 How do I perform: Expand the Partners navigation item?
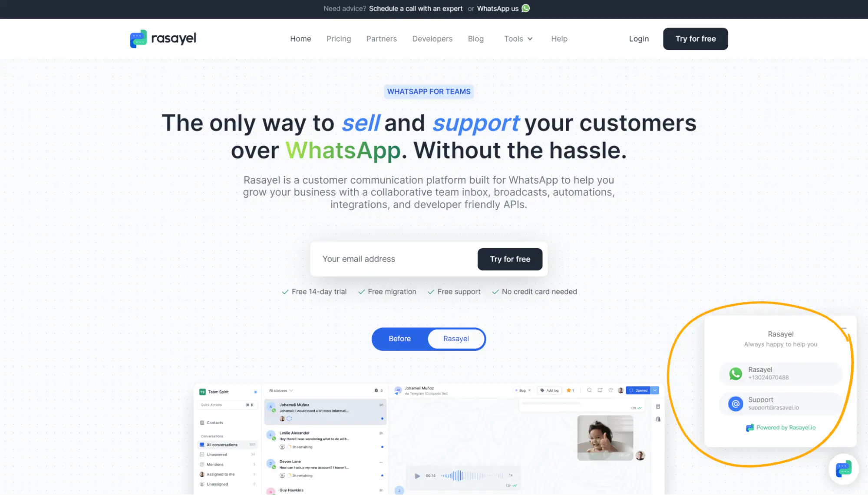[x=382, y=38]
